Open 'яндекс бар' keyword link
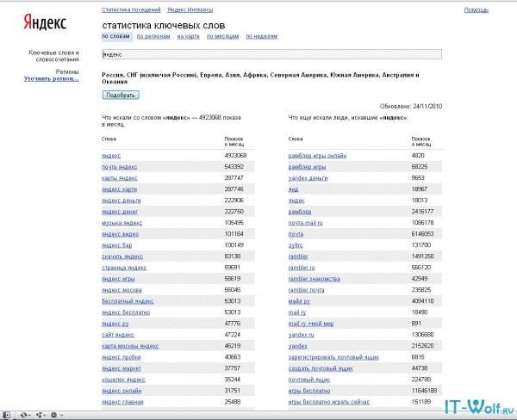Image resolution: width=517 pixels, height=420 pixels. click(x=116, y=245)
